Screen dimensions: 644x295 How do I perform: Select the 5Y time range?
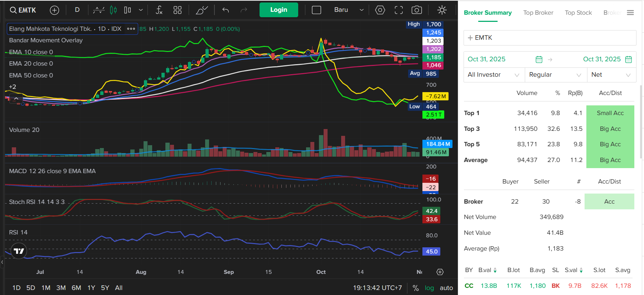(x=105, y=288)
